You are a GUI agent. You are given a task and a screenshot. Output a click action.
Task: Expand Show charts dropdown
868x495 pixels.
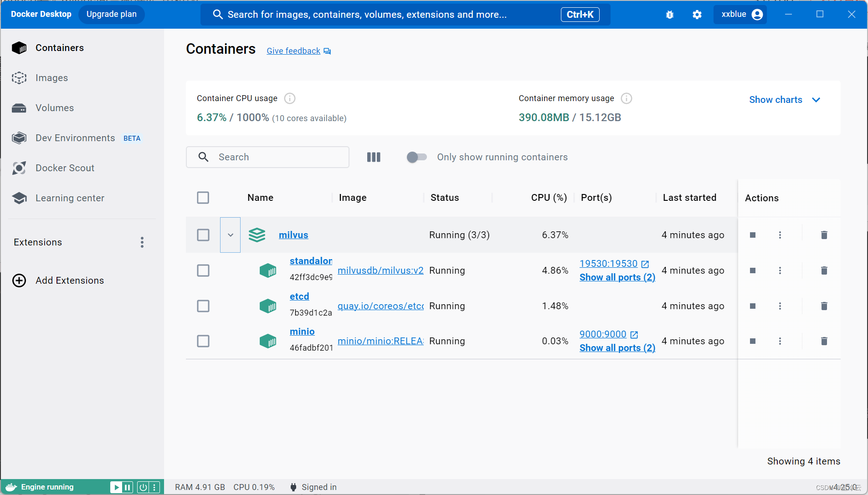(x=785, y=100)
